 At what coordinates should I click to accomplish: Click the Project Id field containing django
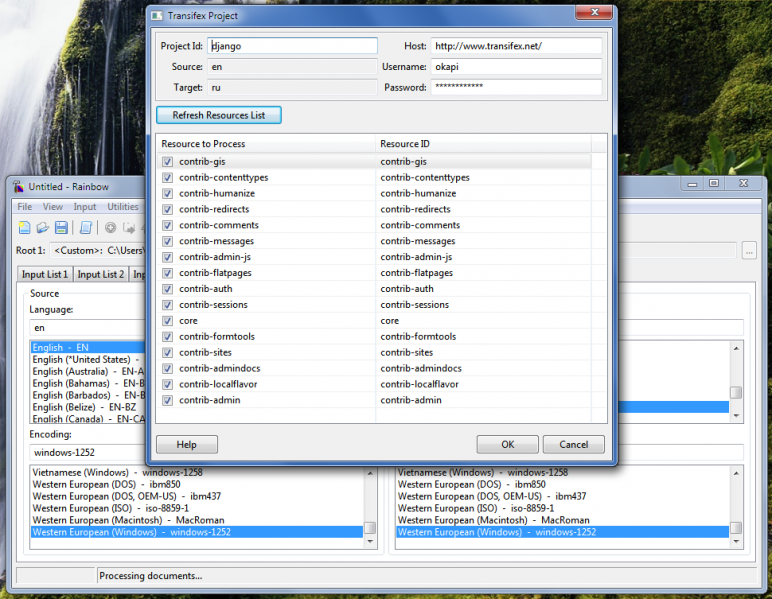tap(292, 46)
